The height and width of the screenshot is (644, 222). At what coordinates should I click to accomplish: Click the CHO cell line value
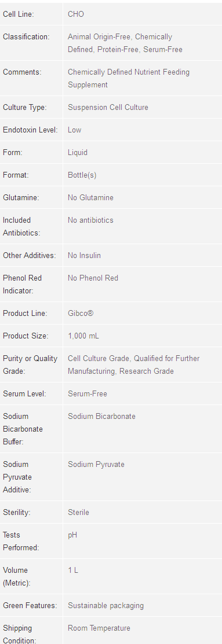(x=76, y=14)
